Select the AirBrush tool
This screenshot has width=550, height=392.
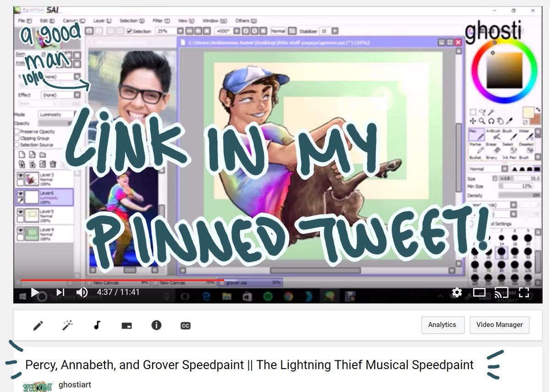[x=494, y=134]
